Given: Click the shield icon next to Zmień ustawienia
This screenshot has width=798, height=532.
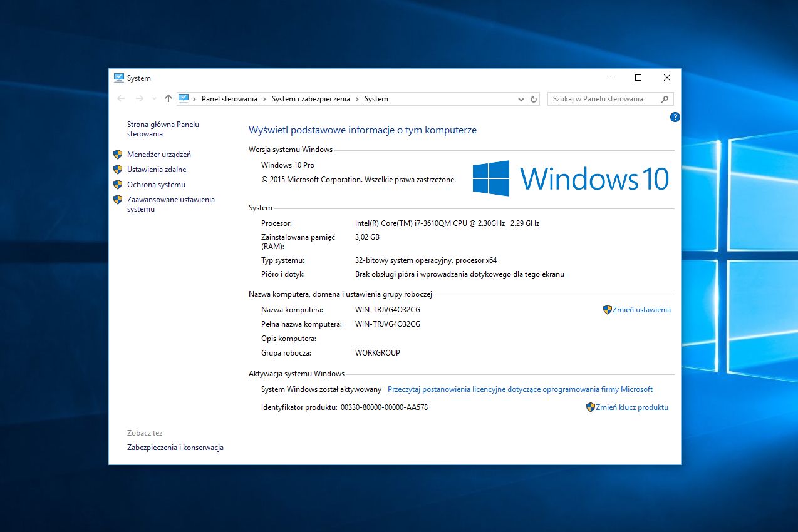Looking at the screenshot, I should (607, 309).
